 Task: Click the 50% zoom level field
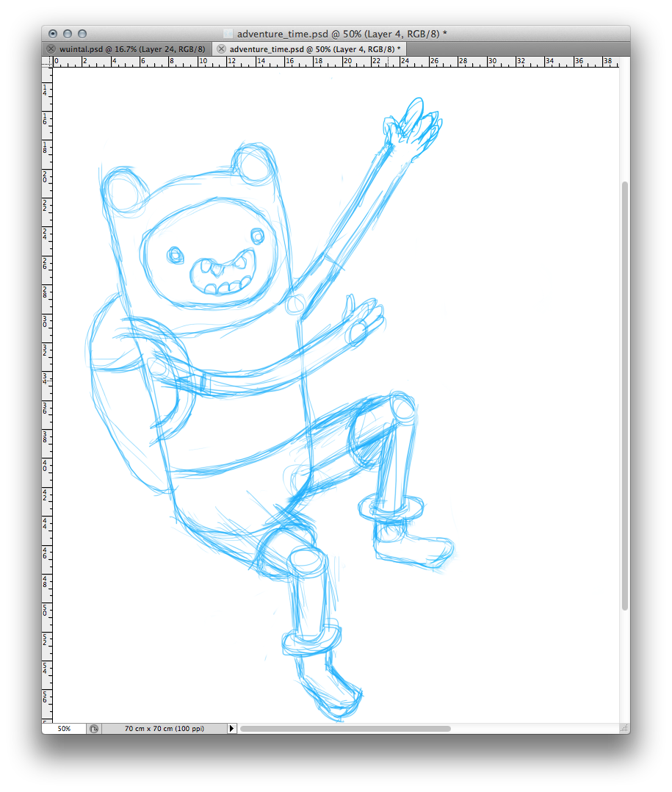(65, 728)
